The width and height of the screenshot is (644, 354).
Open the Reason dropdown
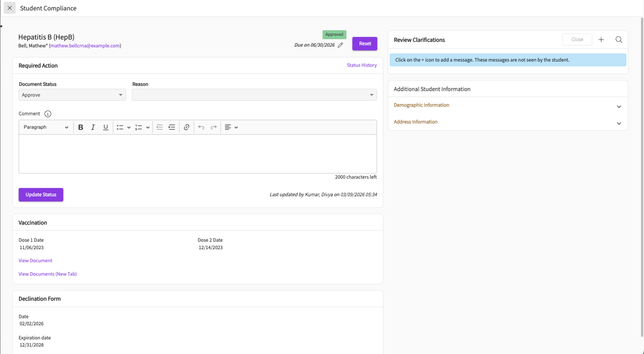(x=254, y=95)
